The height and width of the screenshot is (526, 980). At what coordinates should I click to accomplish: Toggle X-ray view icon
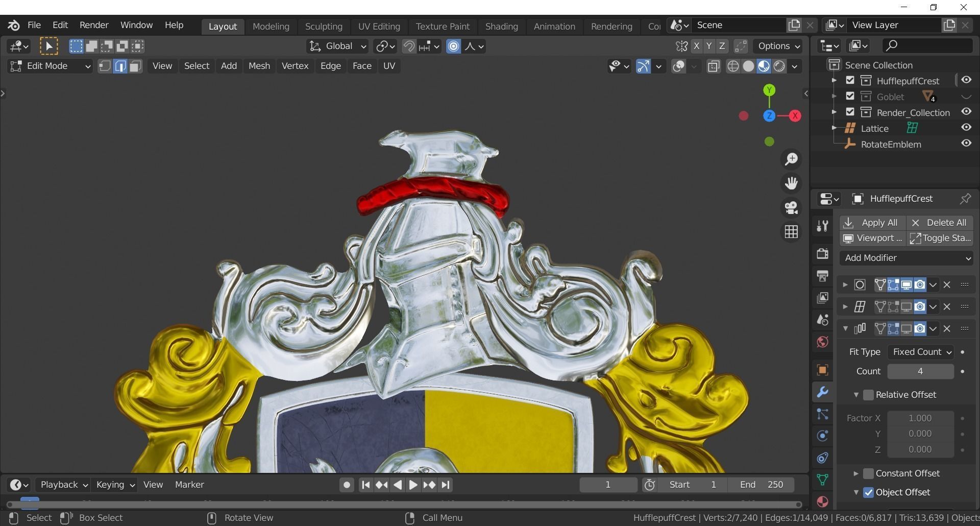pos(714,66)
